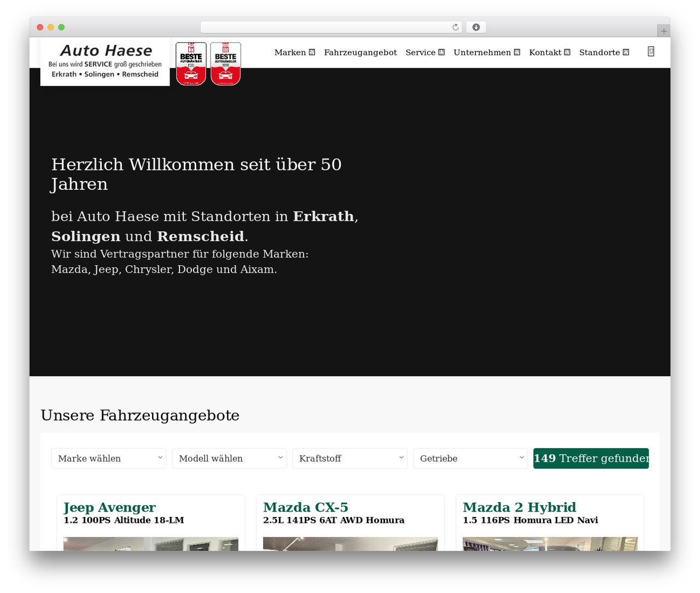Click the second Beste Autohändler badge
Image resolution: width=700 pixels, height=593 pixels.
pos(226,64)
